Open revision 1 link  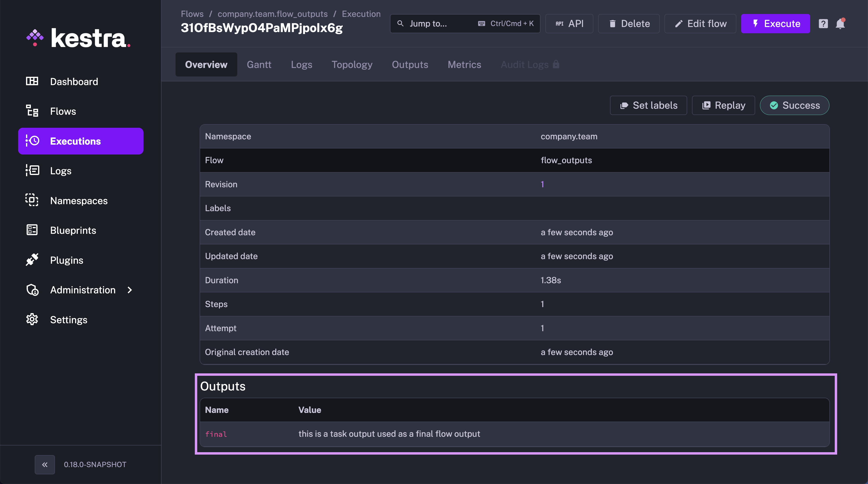click(542, 184)
